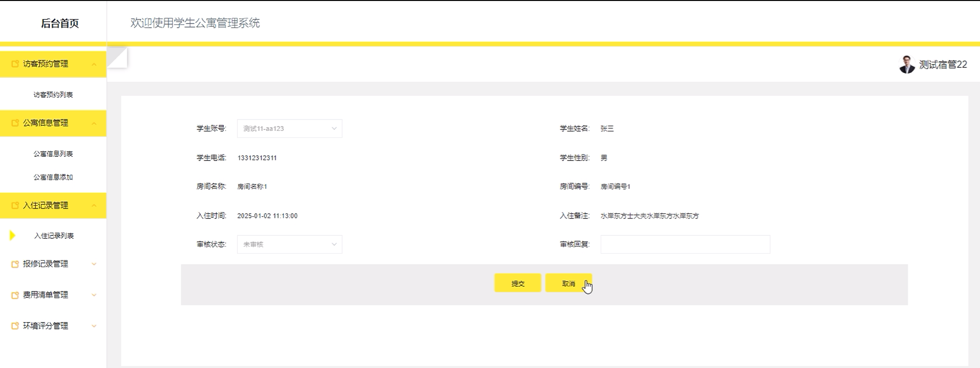This screenshot has height=368, width=980.
Task: Open the 学生账号 dropdown
Action: point(290,129)
